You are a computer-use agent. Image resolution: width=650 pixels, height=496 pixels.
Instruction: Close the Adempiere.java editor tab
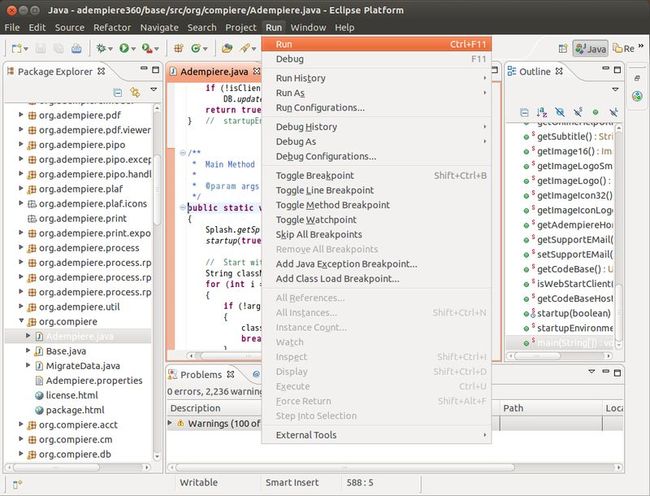[x=257, y=71]
